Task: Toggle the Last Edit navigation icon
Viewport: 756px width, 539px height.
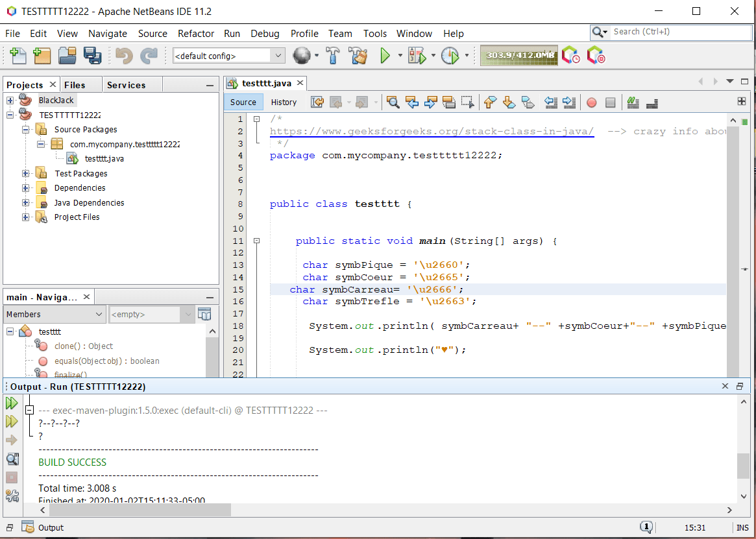Action: click(x=317, y=102)
